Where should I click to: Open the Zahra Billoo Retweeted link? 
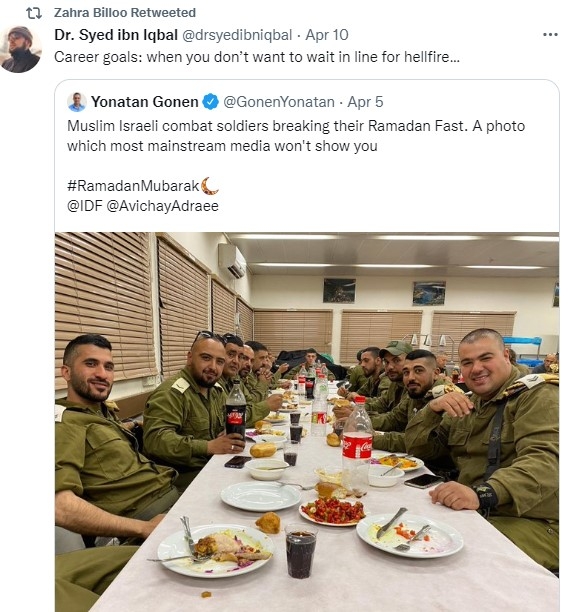(125, 13)
